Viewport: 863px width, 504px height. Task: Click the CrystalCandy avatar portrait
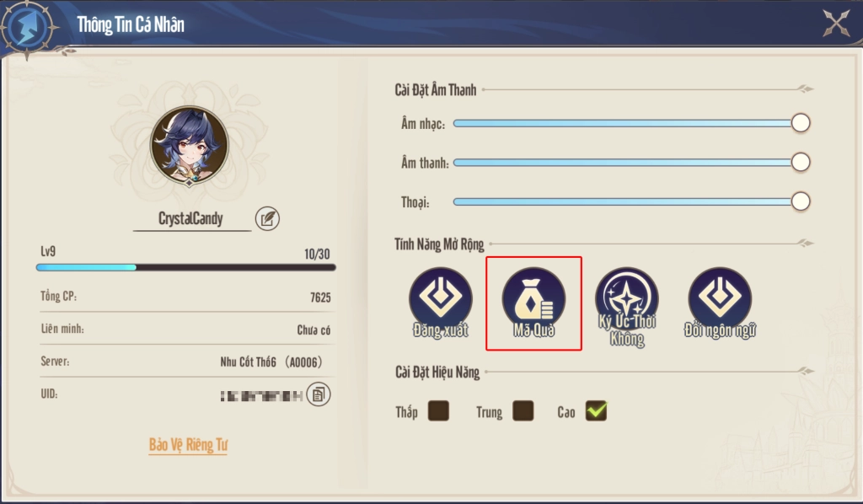[190, 145]
